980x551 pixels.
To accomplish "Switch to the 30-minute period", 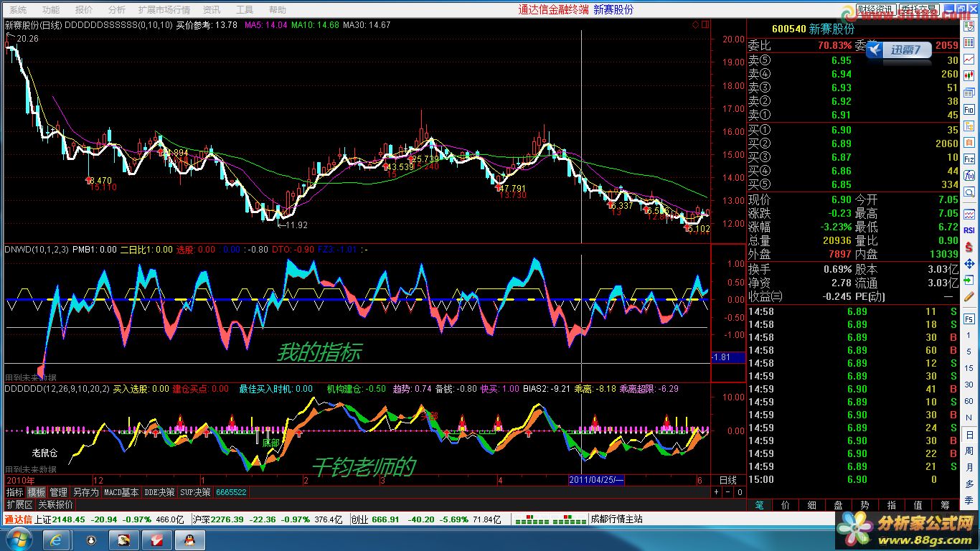I will 969,385.
